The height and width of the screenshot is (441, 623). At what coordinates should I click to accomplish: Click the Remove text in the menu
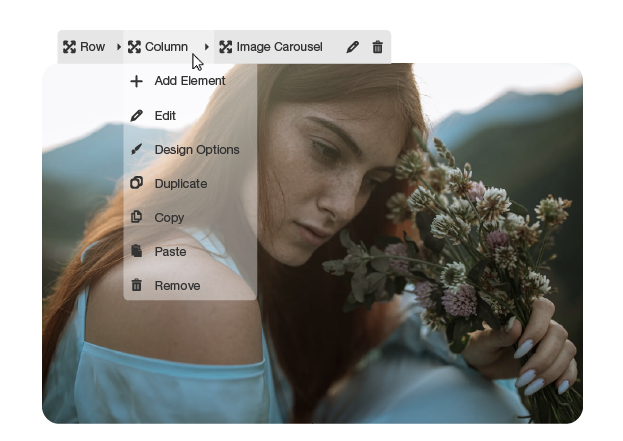177,286
